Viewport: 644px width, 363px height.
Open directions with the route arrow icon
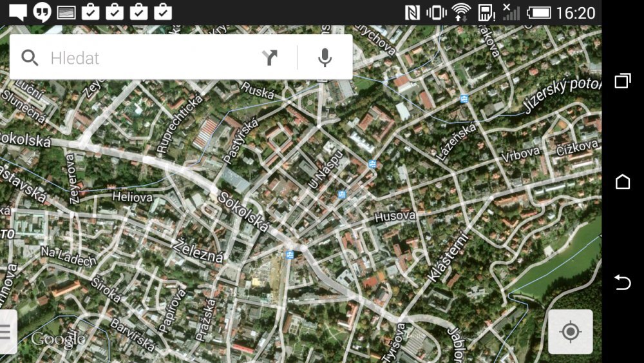point(270,58)
